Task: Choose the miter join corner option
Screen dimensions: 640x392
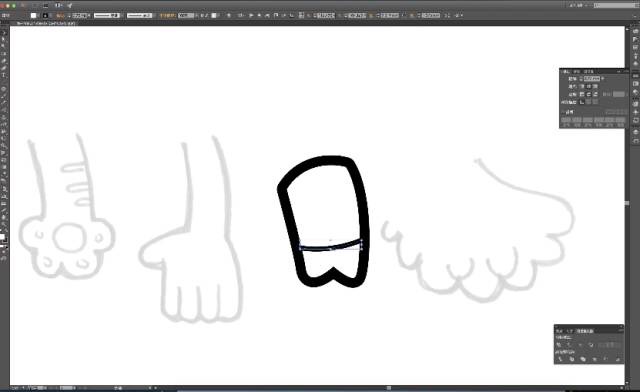Action: coord(582,94)
